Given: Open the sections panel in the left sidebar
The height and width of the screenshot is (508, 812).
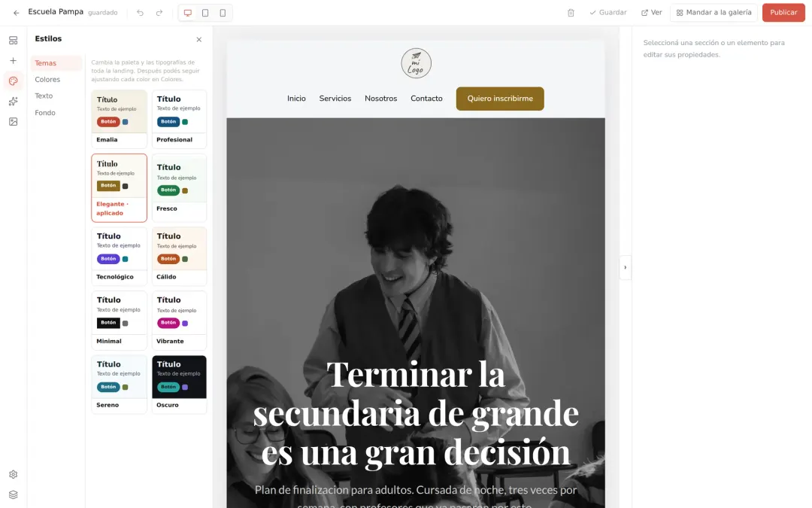Looking at the screenshot, I should [14, 41].
